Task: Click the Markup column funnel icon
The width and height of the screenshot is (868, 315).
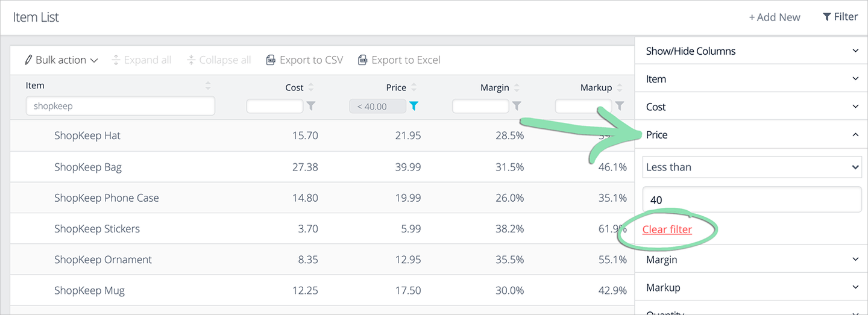Action: [x=620, y=106]
